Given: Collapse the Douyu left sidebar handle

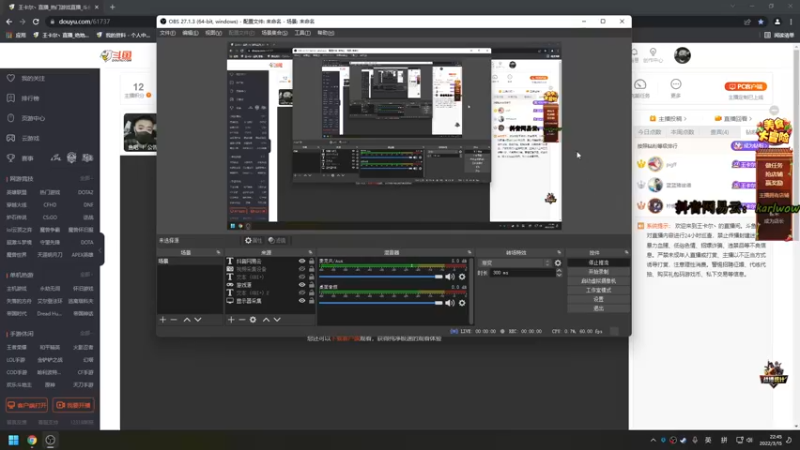Looking at the screenshot, I should pos(101,249).
